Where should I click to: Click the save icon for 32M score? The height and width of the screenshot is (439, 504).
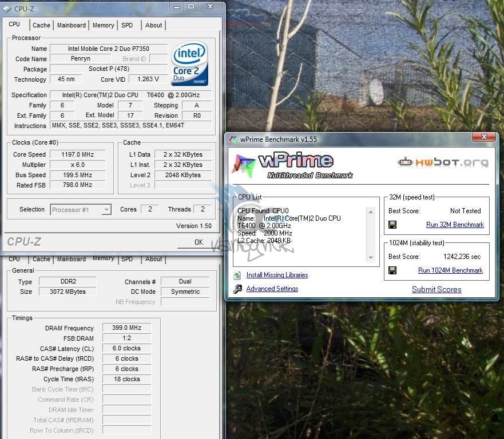(392, 225)
